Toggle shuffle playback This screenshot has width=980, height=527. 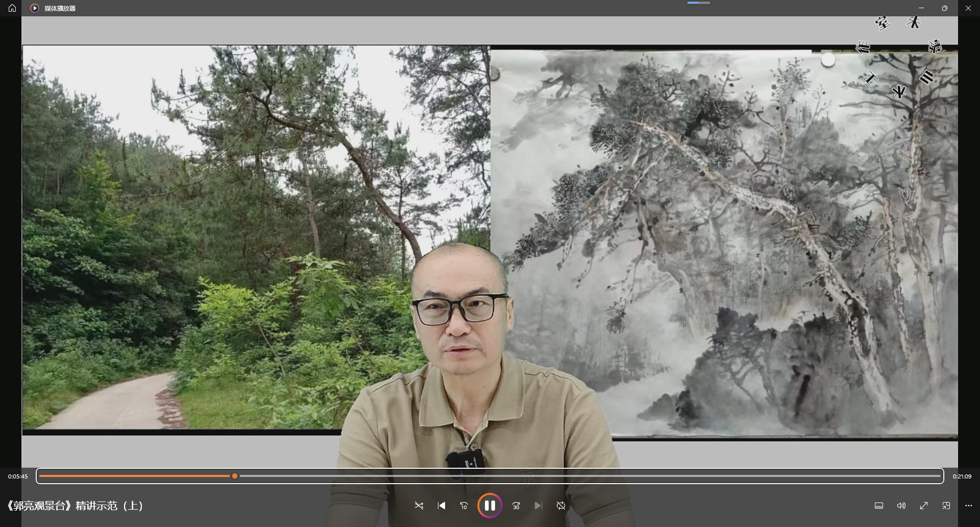(x=419, y=506)
